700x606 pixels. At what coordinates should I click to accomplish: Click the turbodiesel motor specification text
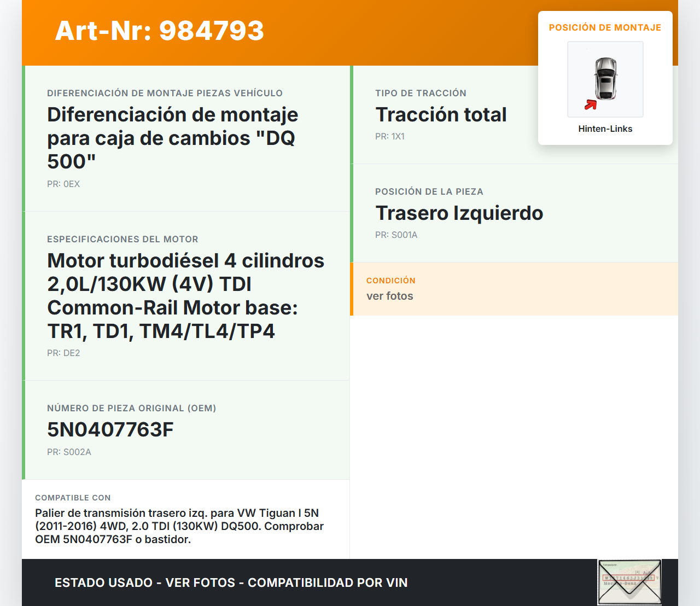pyautogui.click(x=185, y=296)
